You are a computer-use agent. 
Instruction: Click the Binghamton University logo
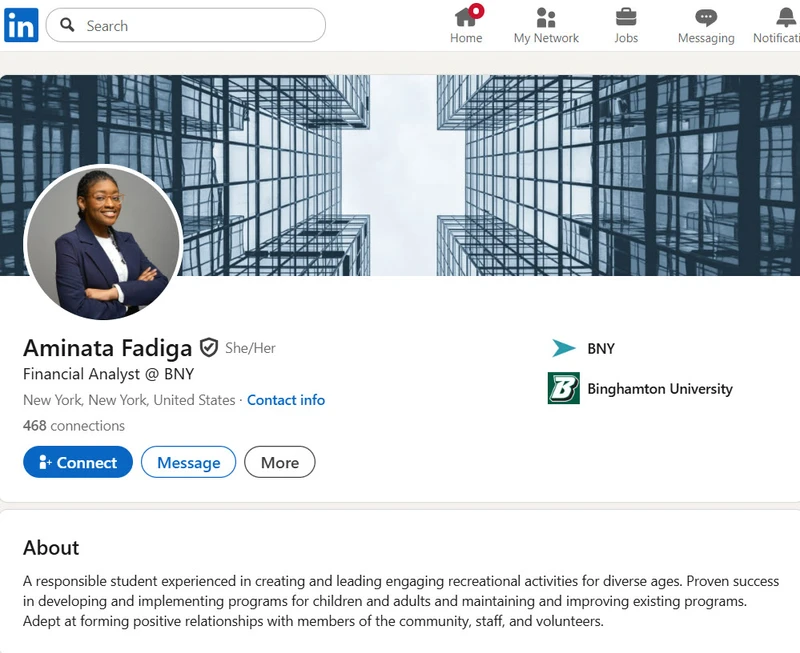564,388
